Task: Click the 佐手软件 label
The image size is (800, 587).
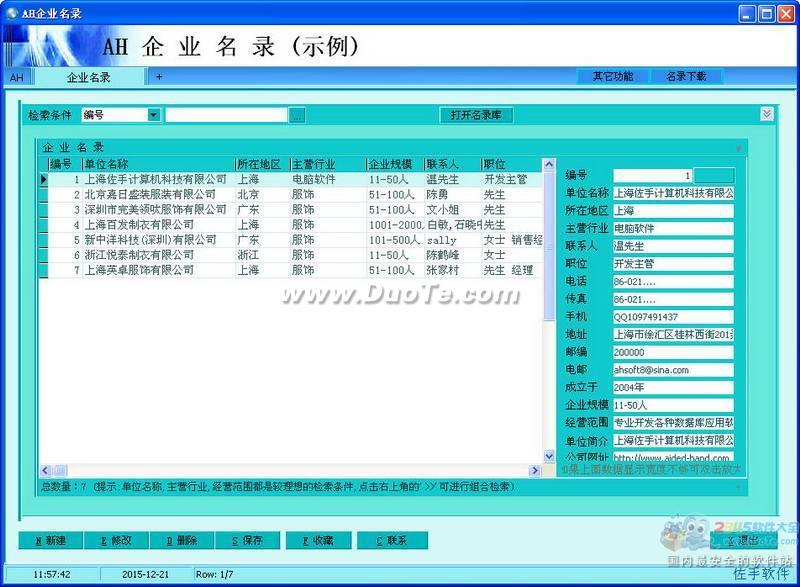Action: click(x=762, y=574)
